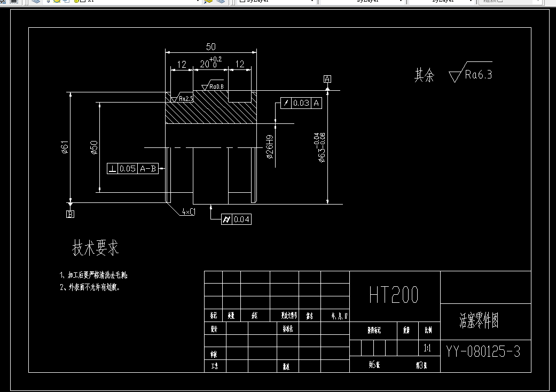Click Make Object's Layer Current icon
Screen dimensions: 556x392
(208, 1)
